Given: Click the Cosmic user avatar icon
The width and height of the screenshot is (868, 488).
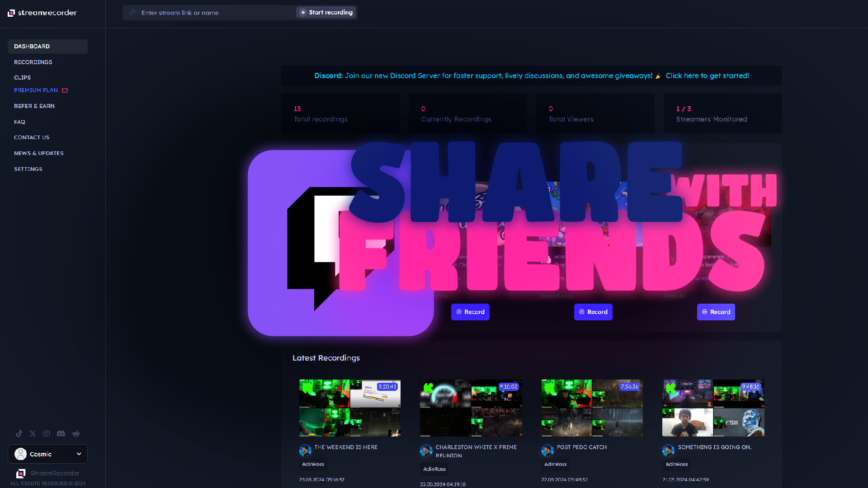Looking at the screenshot, I should 20,454.
